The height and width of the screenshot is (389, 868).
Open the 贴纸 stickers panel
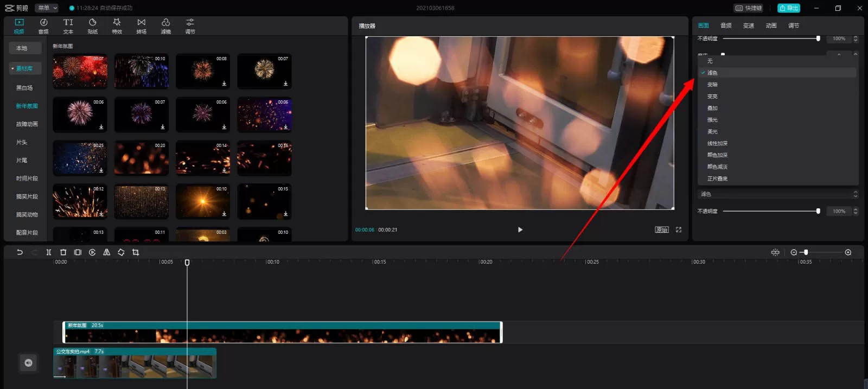(92, 25)
